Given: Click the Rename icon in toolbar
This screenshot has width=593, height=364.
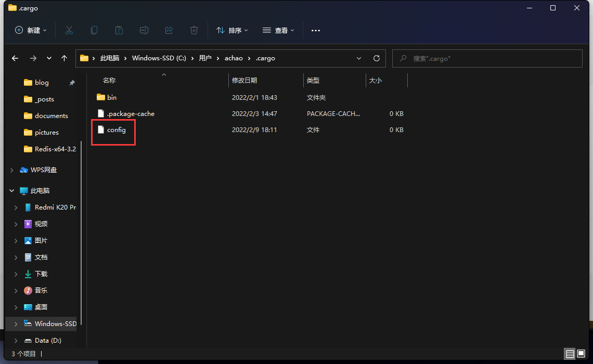Looking at the screenshot, I should tap(144, 30).
